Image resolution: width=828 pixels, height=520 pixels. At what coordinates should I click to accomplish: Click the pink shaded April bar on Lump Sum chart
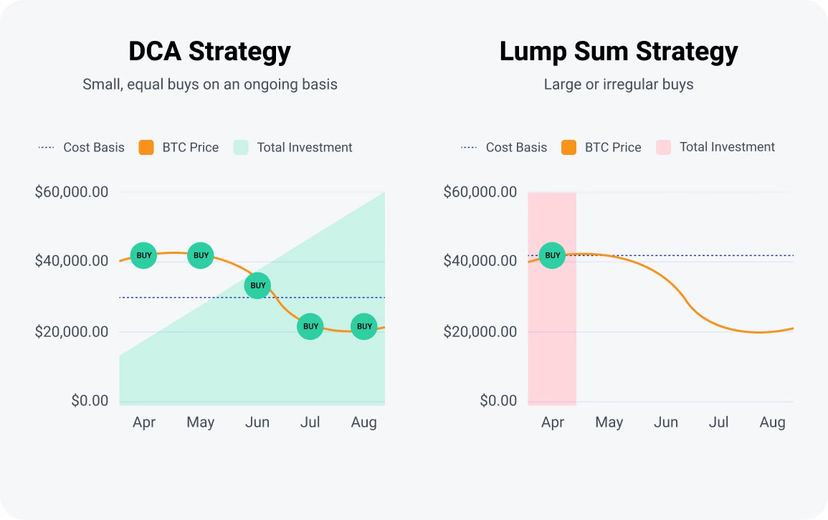click(x=552, y=340)
